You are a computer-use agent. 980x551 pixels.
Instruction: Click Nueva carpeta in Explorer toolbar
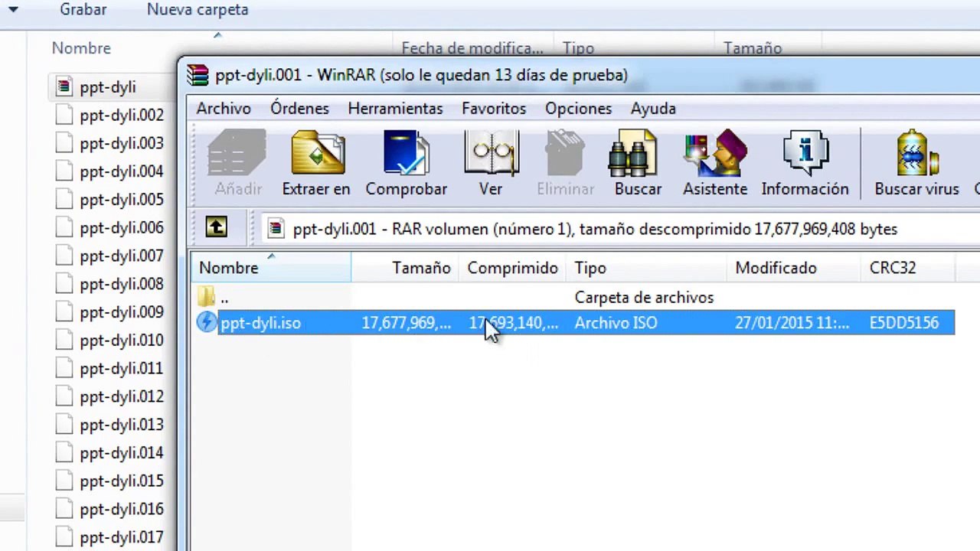tap(198, 10)
